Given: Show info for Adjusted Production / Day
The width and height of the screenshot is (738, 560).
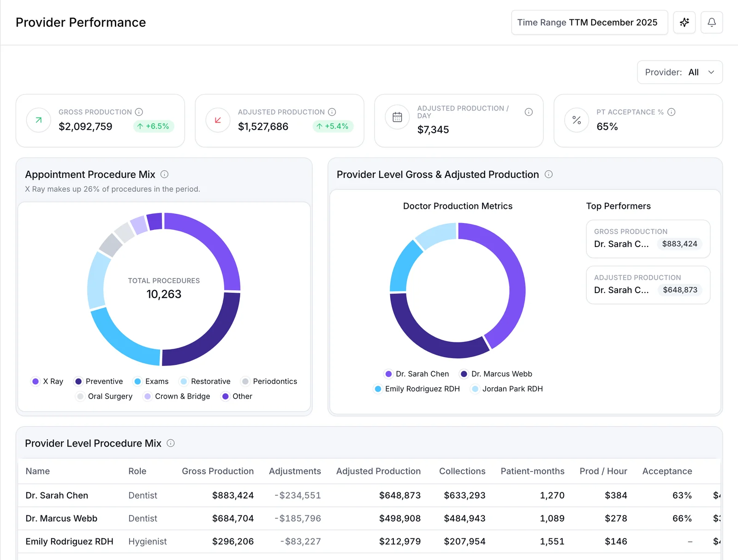Looking at the screenshot, I should pos(529,112).
